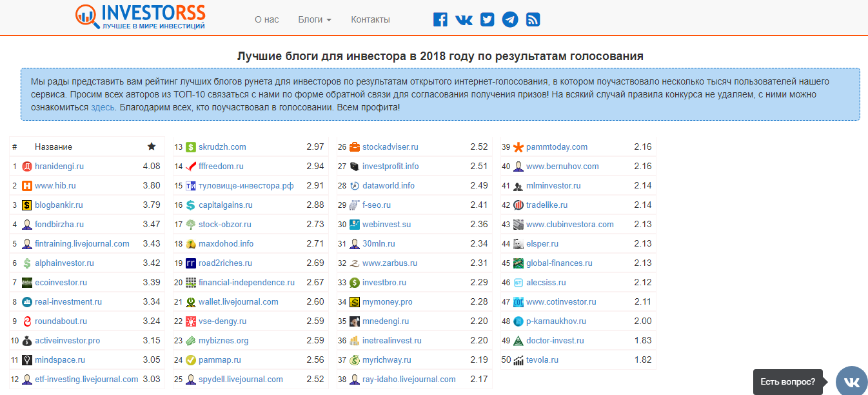
Task: Open www.bernuhov.com link
Action: [562, 167]
